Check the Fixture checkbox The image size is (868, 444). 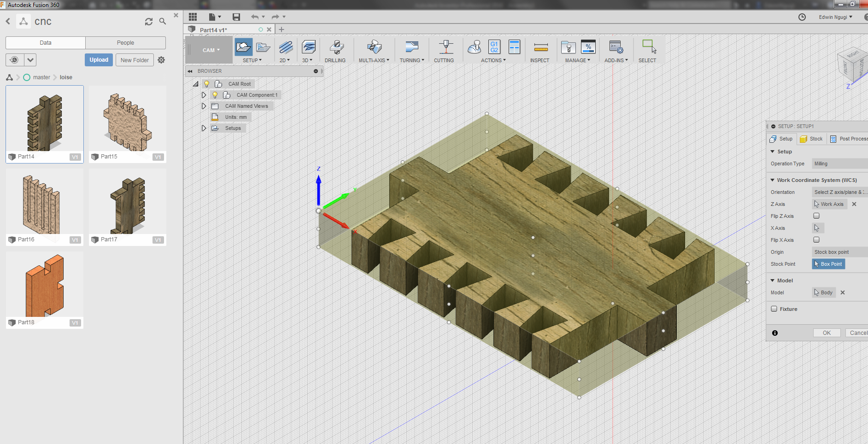click(x=774, y=309)
